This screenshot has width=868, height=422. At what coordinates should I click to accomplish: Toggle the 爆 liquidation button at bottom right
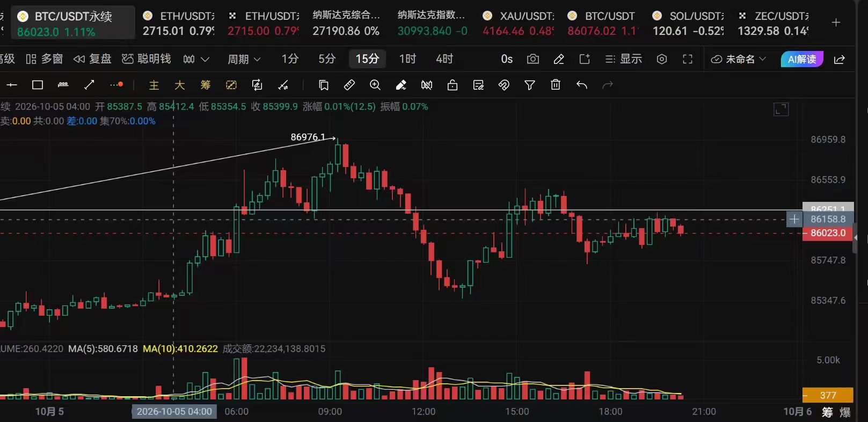(845, 412)
